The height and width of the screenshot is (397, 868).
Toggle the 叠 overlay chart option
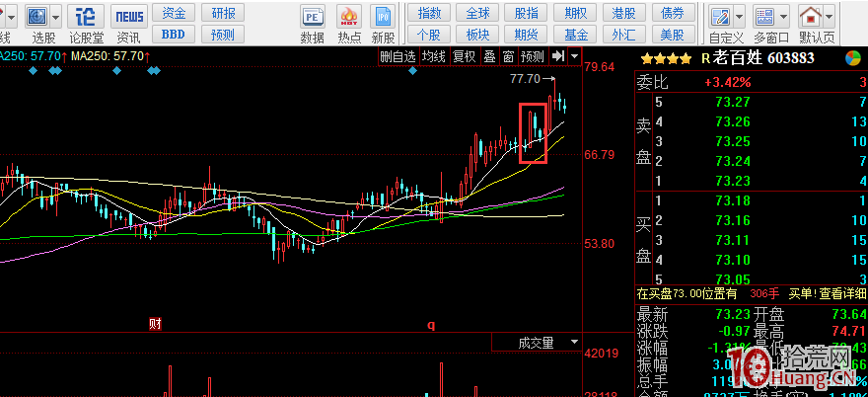pos(489,56)
